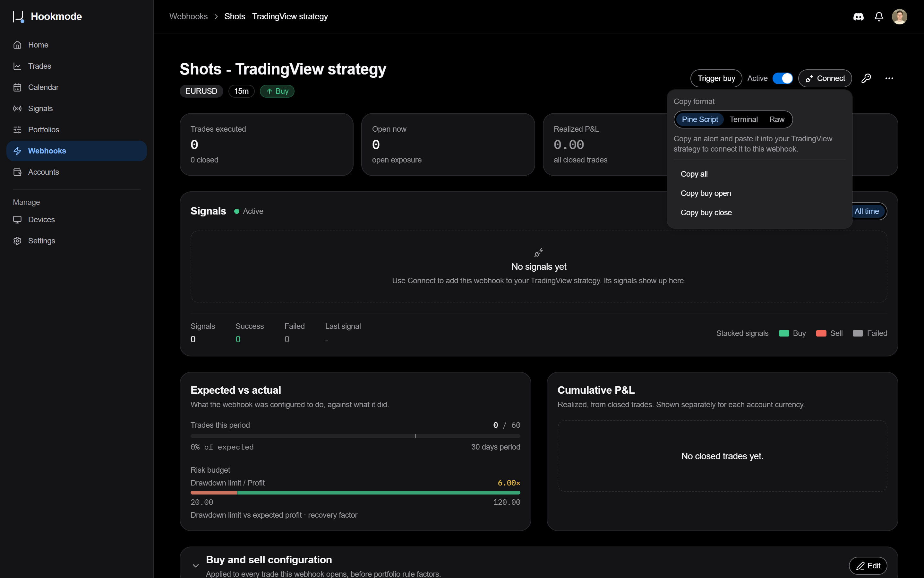Open the user avatar menu
Screen dimensions: 924x578
[x=899, y=16]
